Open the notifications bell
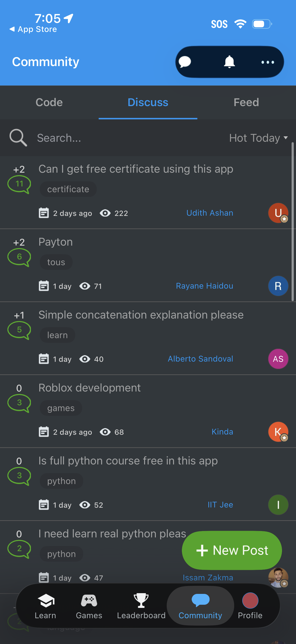Screen dimensions: 296x644 (x=229, y=62)
